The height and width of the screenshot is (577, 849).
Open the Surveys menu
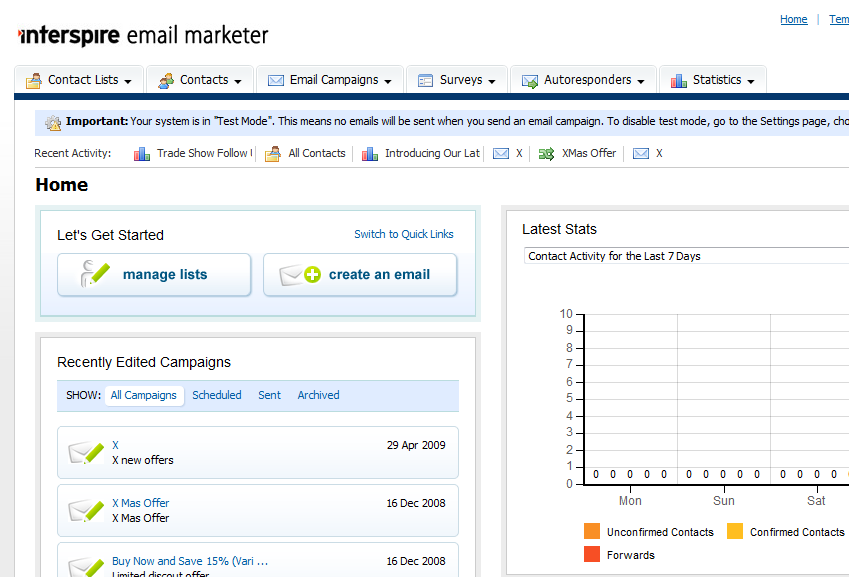pos(457,80)
